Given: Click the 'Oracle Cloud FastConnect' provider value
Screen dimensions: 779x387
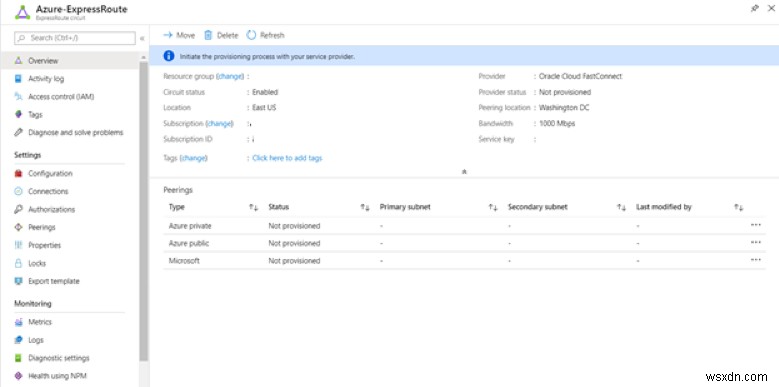Looking at the screenshot, I should tap(580, 77).
